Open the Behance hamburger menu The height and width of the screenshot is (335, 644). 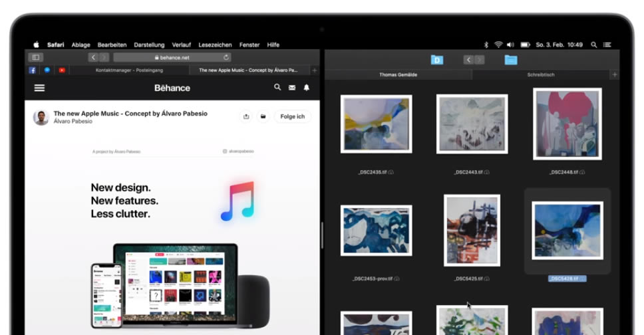tap(39, 88)
